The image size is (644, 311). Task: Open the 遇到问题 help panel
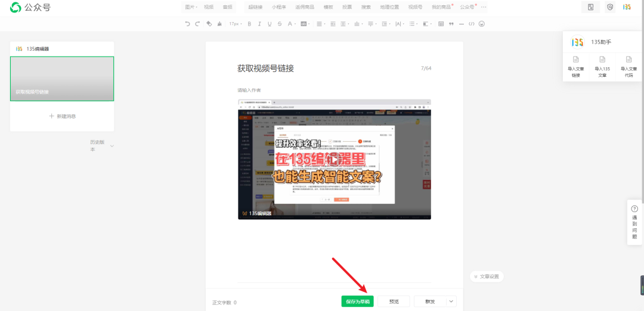point(634,222)
